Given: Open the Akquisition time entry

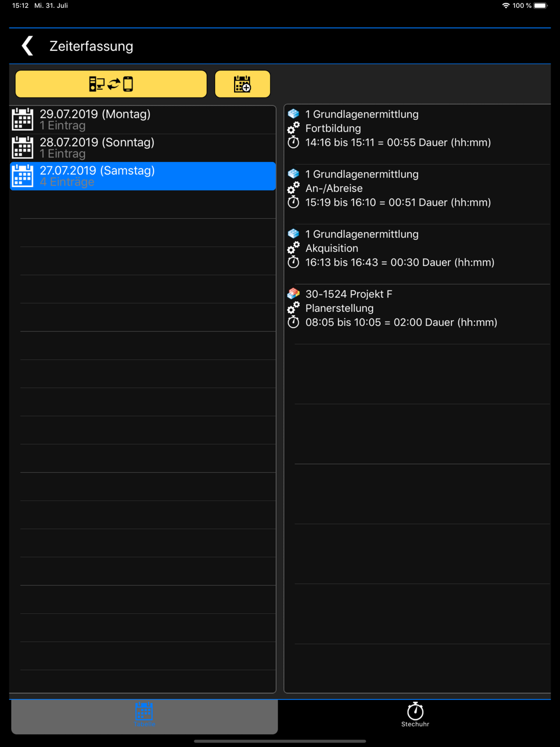Looking at the screenshot, I should coord(417,254).
